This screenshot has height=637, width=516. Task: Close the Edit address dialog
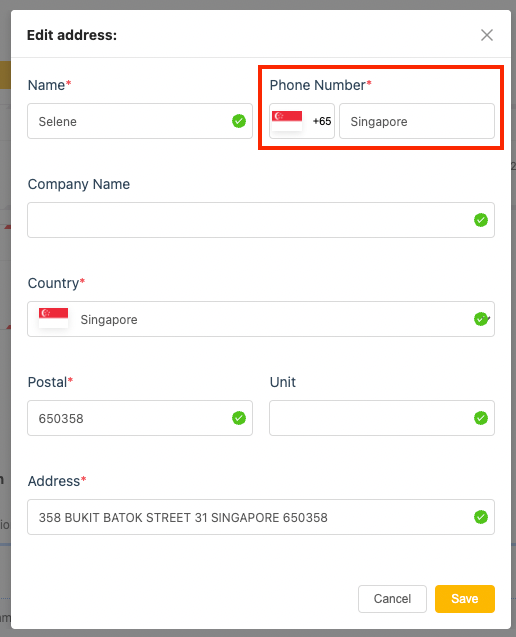[x=487, y=35]
